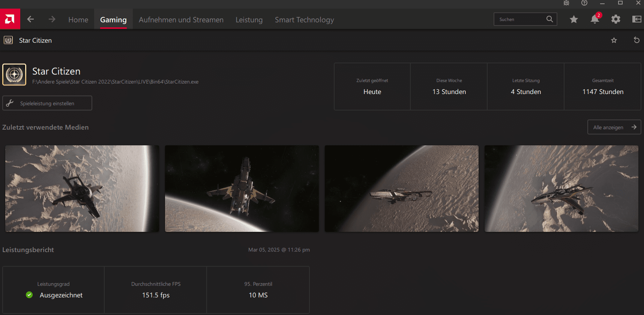Image resolution: width=644 pixels, height=315 pixels.
Task: Switch to Aufnehmen und Streamen tab
Action: (181, 20)
